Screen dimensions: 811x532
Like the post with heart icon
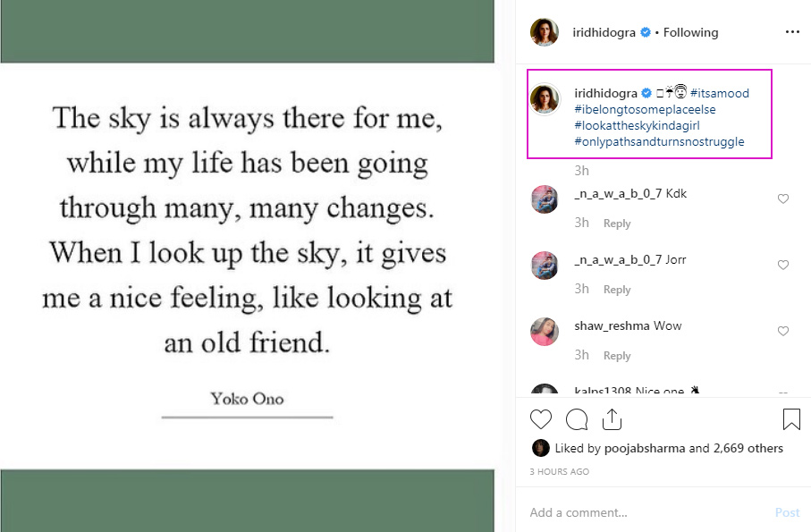click(541, 419)
